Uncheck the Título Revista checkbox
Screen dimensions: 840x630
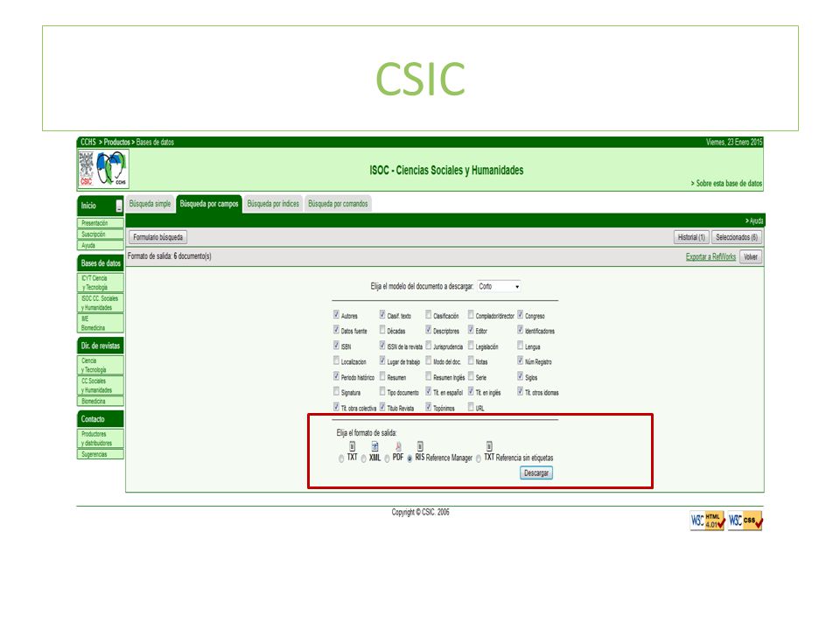(x=382, y=407)
